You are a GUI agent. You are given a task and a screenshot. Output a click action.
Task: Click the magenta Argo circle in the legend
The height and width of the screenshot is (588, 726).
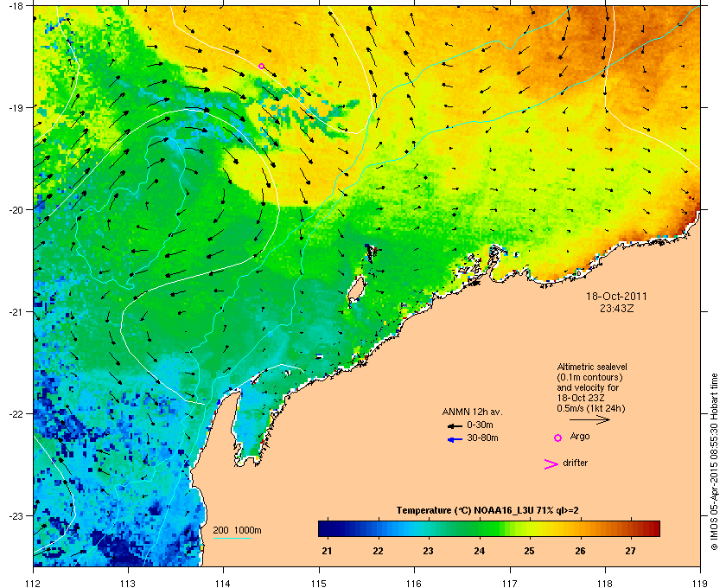point(558,438)
